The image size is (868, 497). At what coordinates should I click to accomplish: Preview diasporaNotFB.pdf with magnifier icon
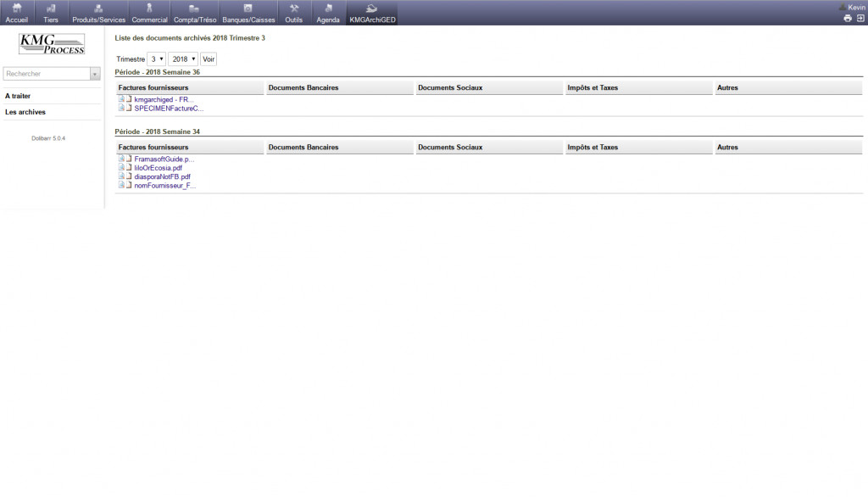coord(121,176)
